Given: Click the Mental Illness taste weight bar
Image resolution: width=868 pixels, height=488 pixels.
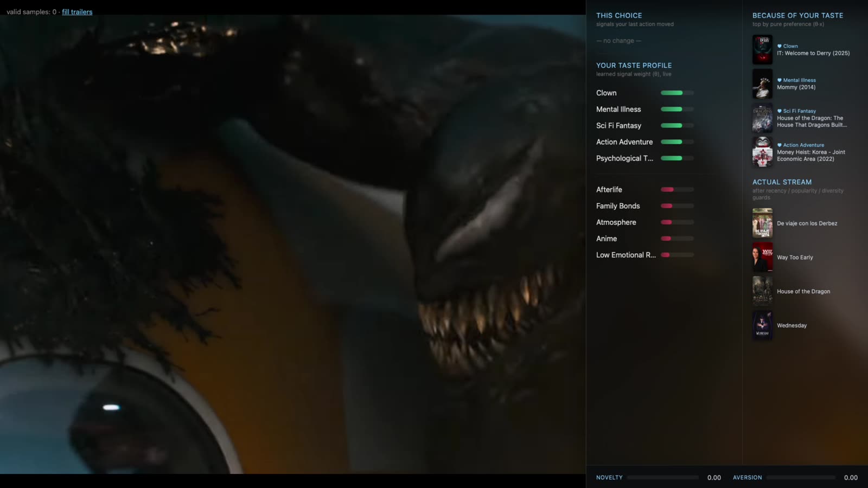Looking at the screenshot, I should (x=677, y=110).
